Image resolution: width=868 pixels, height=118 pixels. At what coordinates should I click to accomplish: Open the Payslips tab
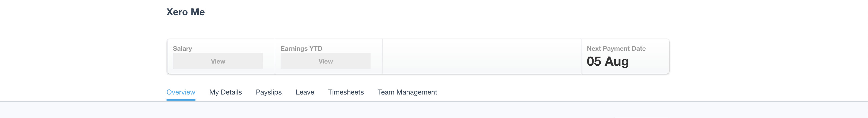click(x=269, y=92)
